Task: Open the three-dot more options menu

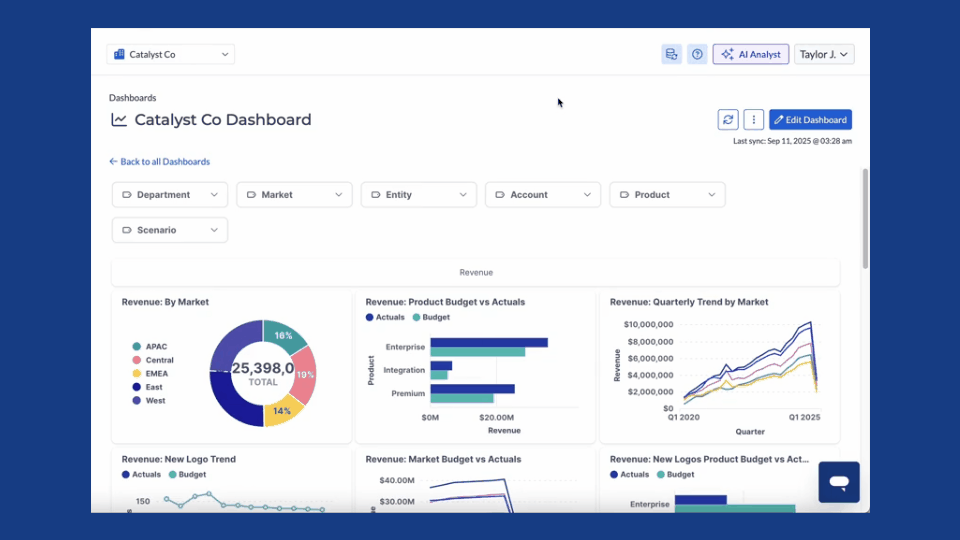Action: 753,120
